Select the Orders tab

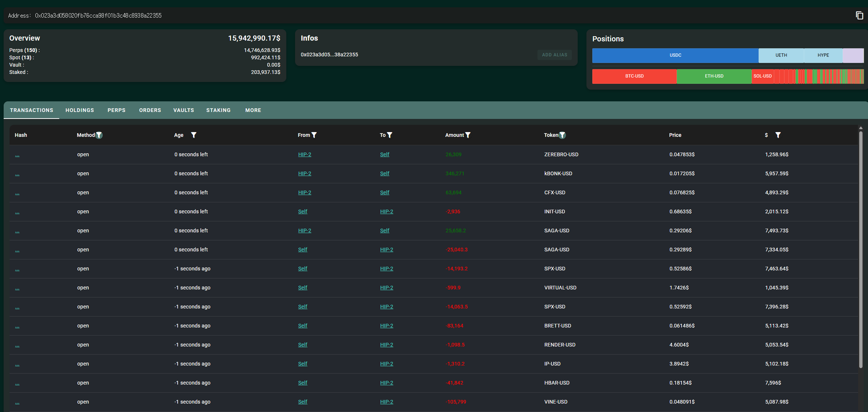[150, 110]
